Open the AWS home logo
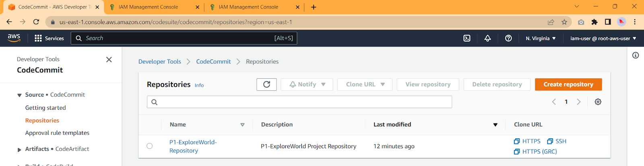Screen dimensions: 644x166 (14, 38)
